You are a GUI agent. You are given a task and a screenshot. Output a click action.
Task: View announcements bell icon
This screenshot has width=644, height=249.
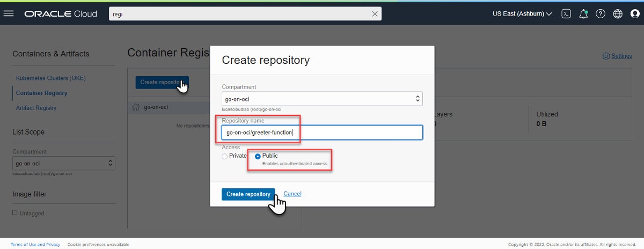(x=583, y=14)
